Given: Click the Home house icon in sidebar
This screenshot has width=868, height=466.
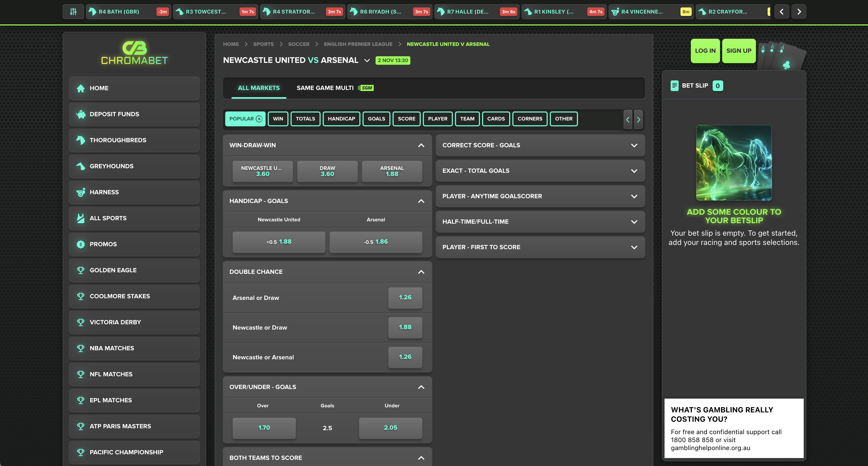Looking at the screenshot, I should pyautogui.click(x=80, y=88).
